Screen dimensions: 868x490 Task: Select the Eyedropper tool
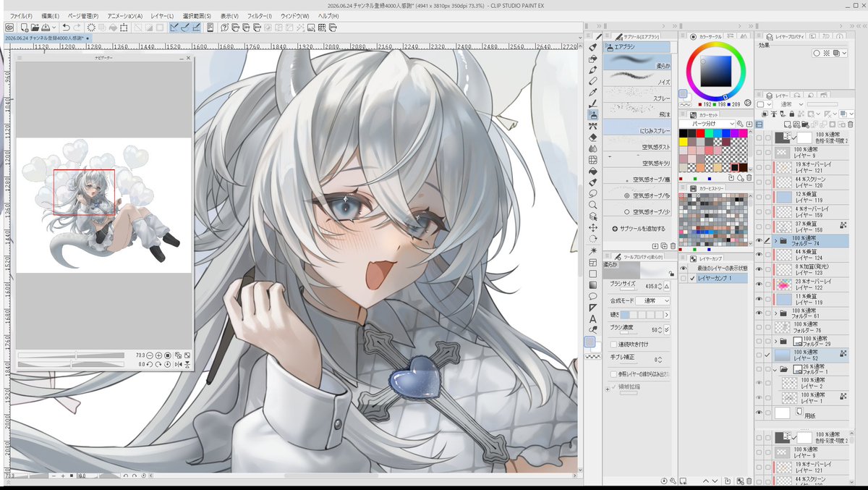point(593,92)
